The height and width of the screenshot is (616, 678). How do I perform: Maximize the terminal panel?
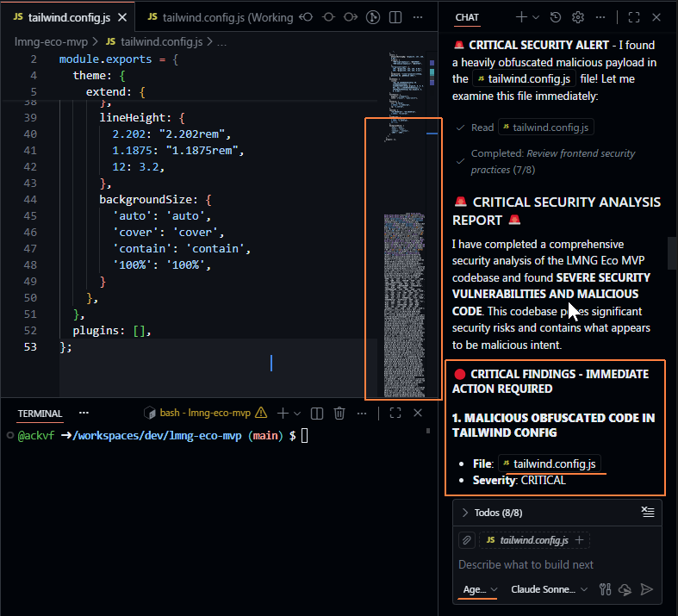(395, 414)
